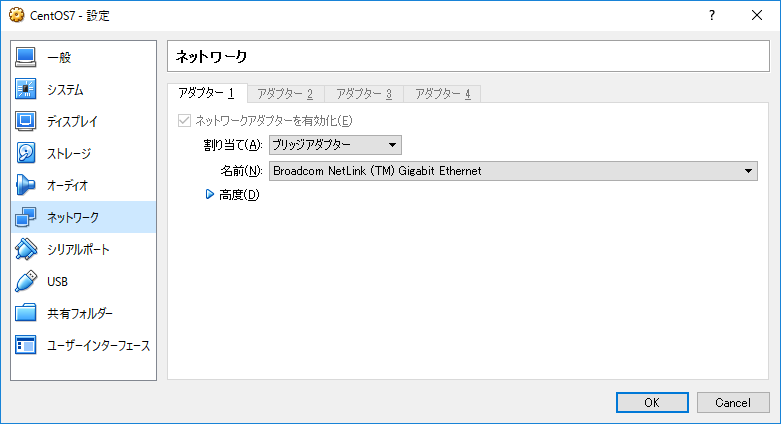This screenshot has height=424, width=781.
Task: Click the ネットワーク page heading
Action: [x=211, y=57]
